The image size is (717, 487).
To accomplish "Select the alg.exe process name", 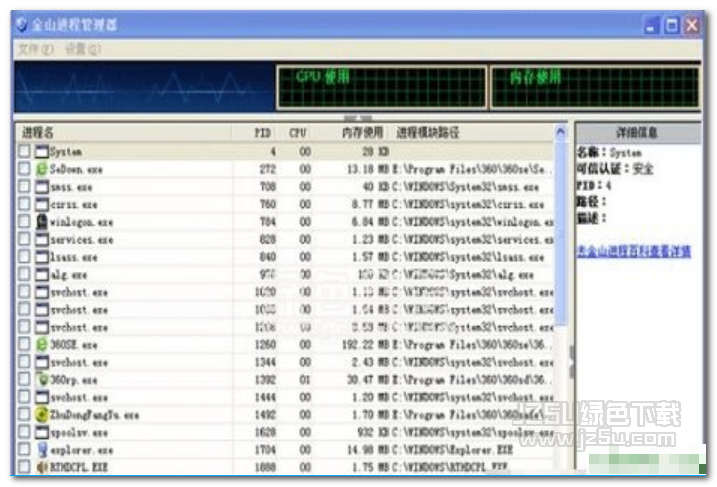I will (69, 275).
